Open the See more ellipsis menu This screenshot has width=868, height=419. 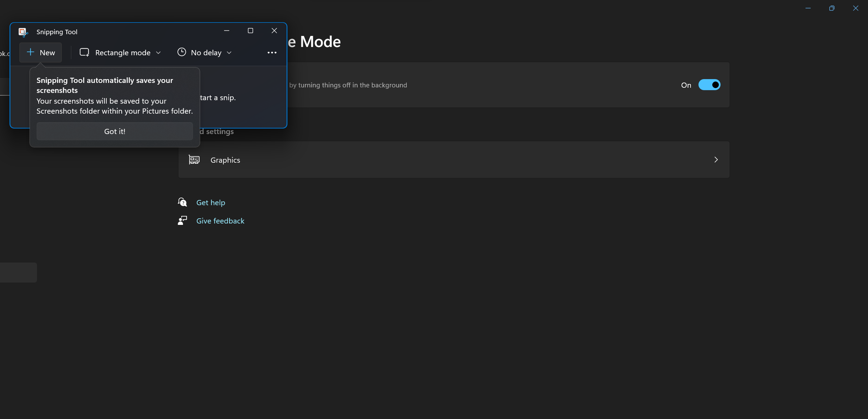[272, 52]
